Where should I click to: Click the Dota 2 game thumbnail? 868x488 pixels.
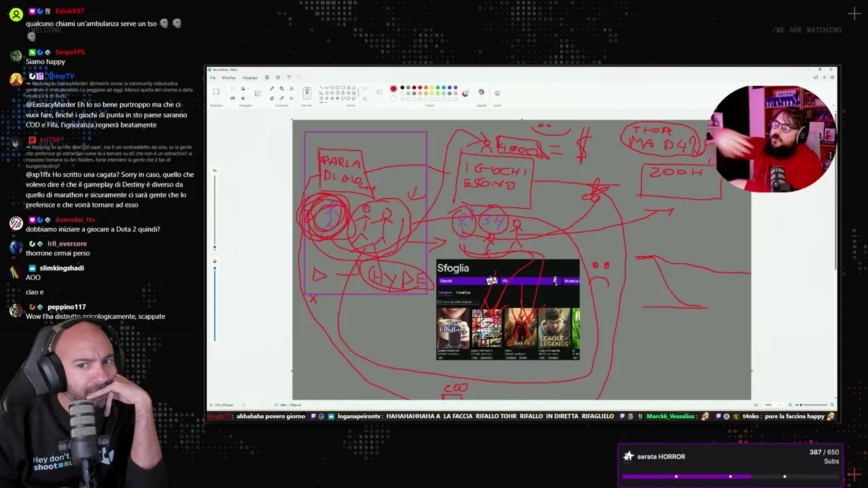[x=521, y=328]
